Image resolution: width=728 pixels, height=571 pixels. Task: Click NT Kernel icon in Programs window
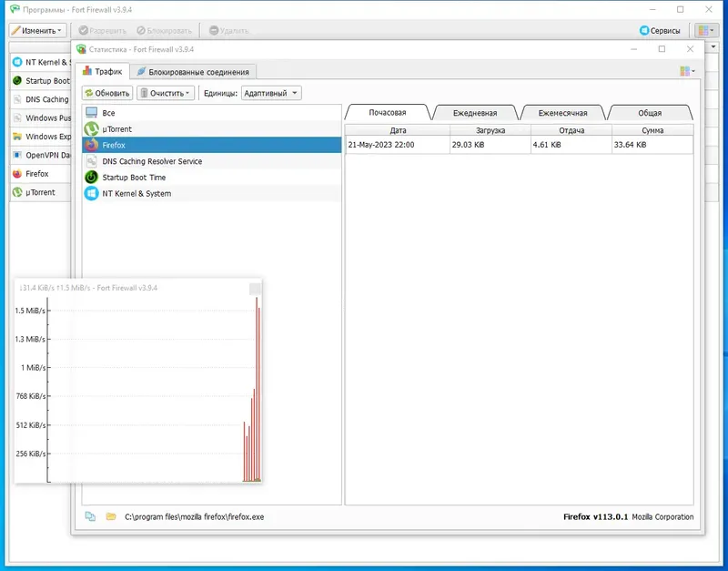(x=17, y=62)
